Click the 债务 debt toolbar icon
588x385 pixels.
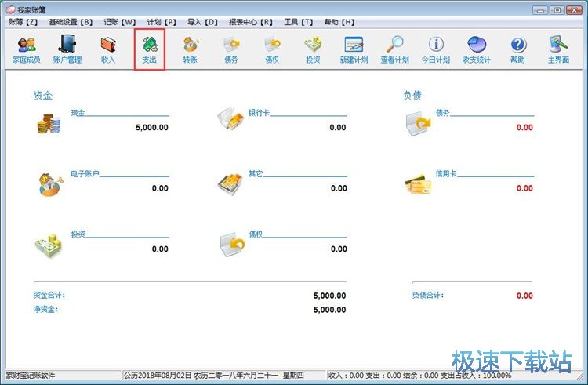(231, 49)
